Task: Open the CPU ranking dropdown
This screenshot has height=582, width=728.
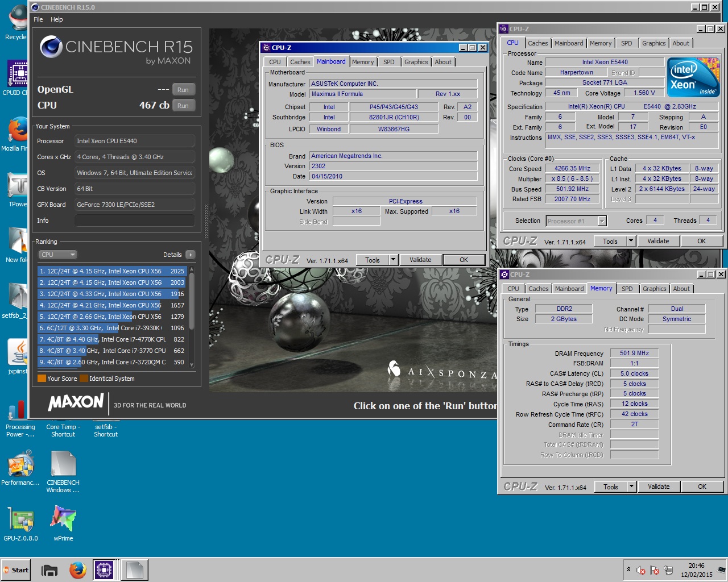Action: [57, 255]
